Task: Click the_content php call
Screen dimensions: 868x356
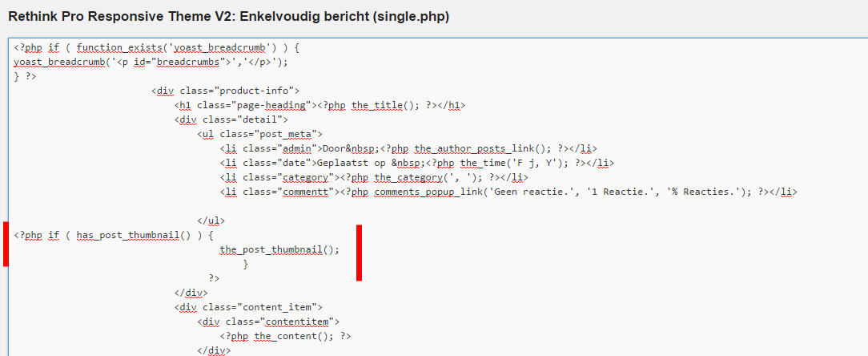Action: (286, 336)
